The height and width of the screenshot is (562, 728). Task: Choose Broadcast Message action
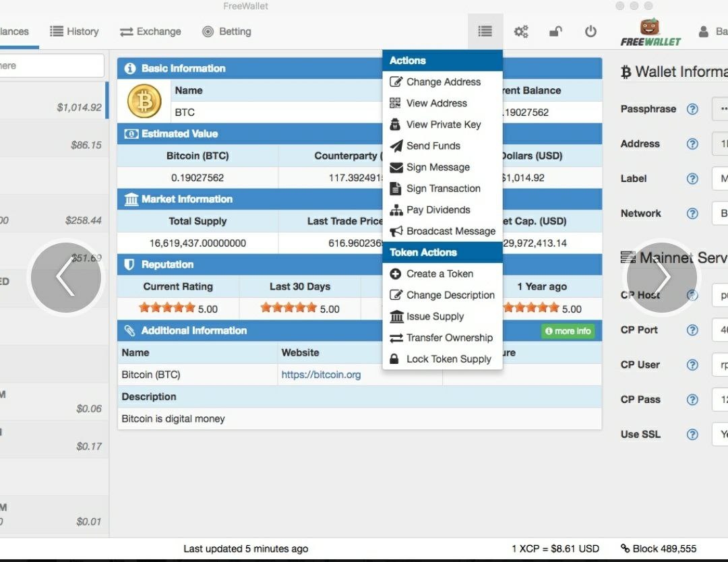(442, 232)
